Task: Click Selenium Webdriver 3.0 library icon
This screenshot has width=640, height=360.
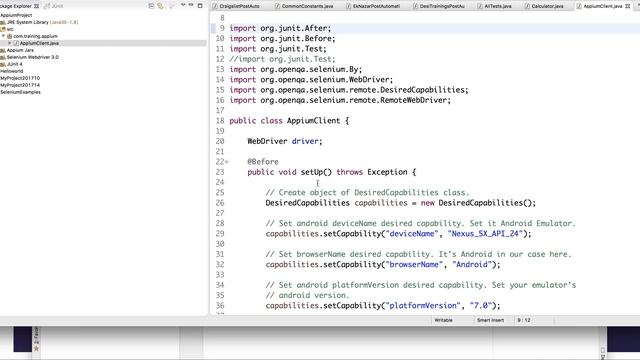Action: pyautogui.click(x=3, y=57)
